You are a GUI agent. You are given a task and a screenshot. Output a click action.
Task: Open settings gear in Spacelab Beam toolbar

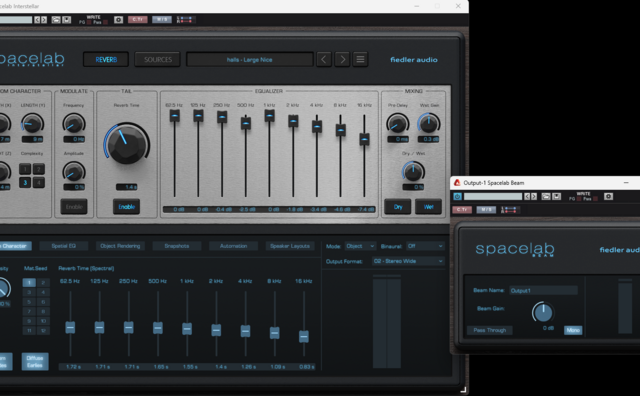click(608, 197)
